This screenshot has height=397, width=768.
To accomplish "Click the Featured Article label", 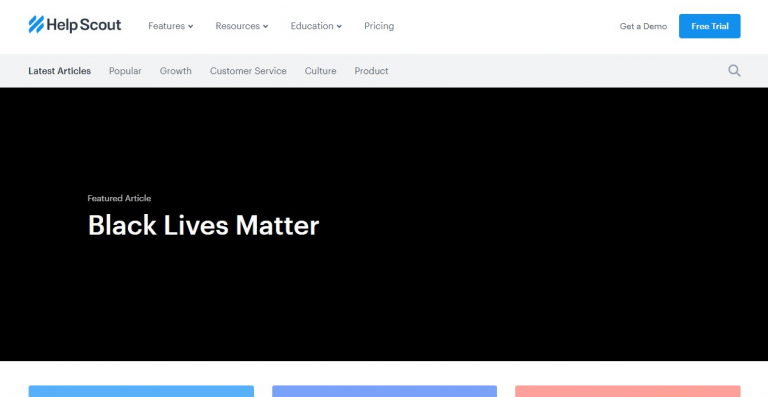I will 119,198.
